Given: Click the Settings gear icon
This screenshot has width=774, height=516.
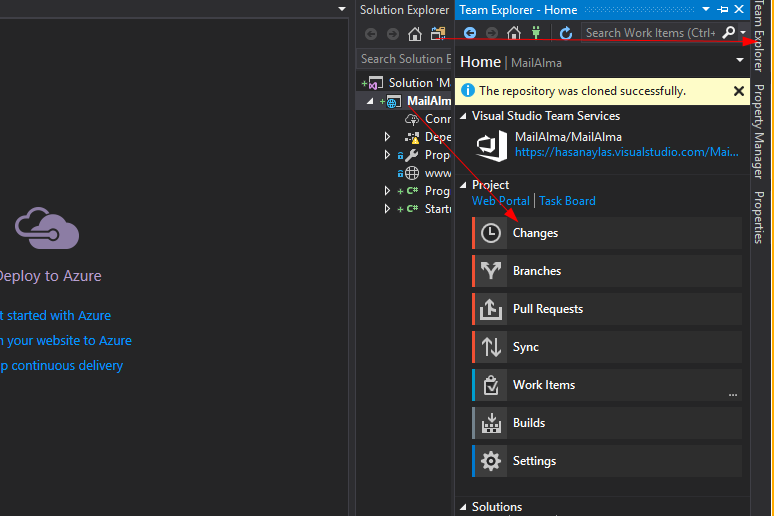Looking at the screenshot, I should click(x=491, y=461).
